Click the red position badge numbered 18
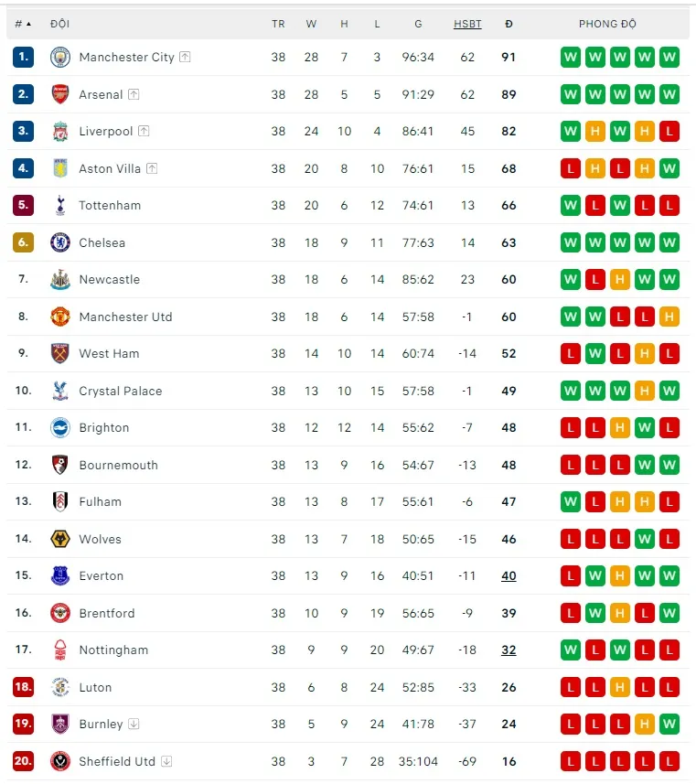The height and width of the screenshot is (784, 696). coord(23,687)
